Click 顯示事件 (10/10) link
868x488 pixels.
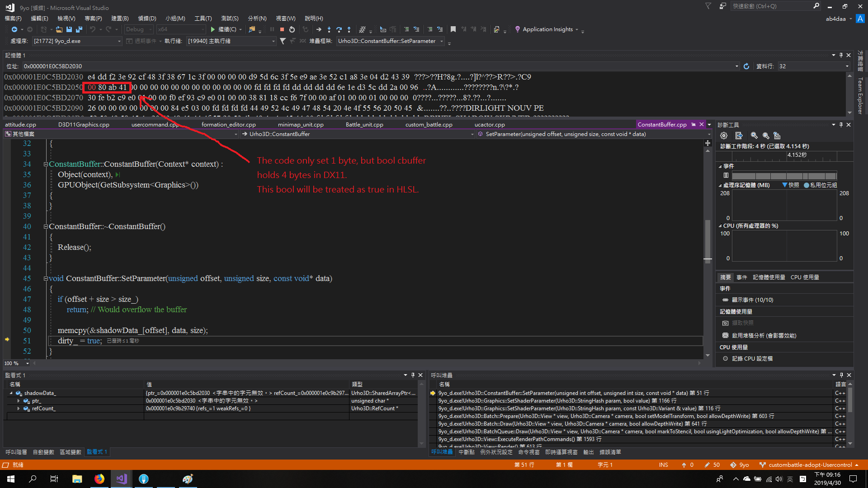coord(752,300)
